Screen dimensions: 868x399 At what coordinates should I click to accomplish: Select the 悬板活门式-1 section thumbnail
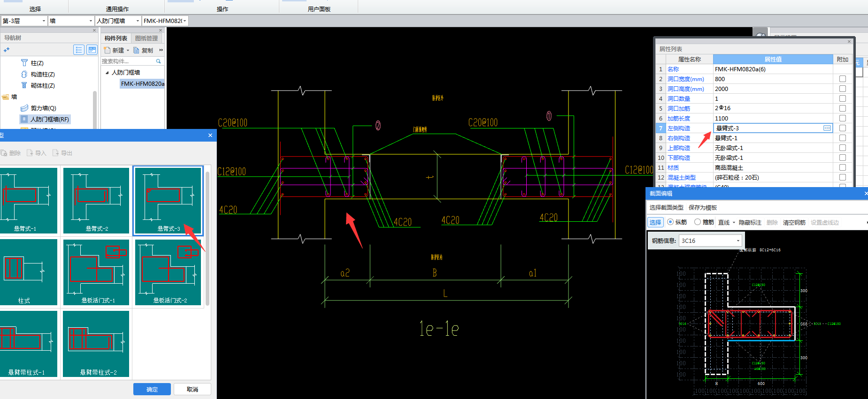[96, 272]
